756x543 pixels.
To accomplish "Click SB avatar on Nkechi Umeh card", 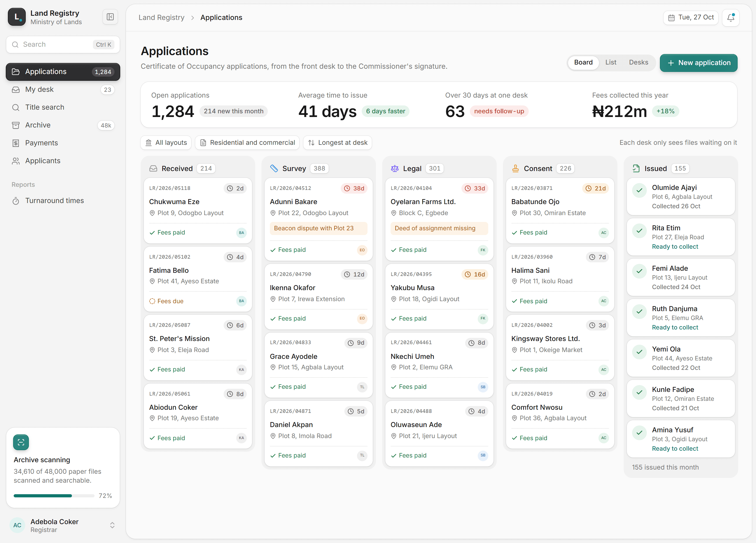I will point(483,387).
